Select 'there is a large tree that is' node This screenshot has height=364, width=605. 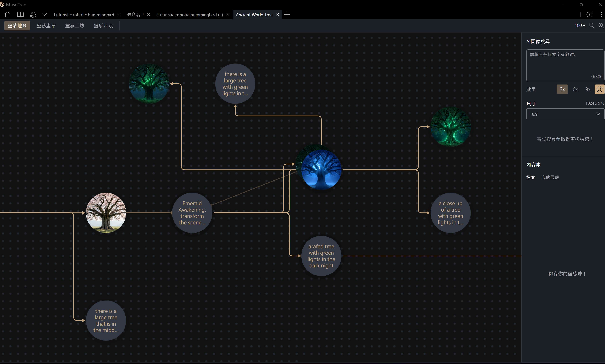106,321
